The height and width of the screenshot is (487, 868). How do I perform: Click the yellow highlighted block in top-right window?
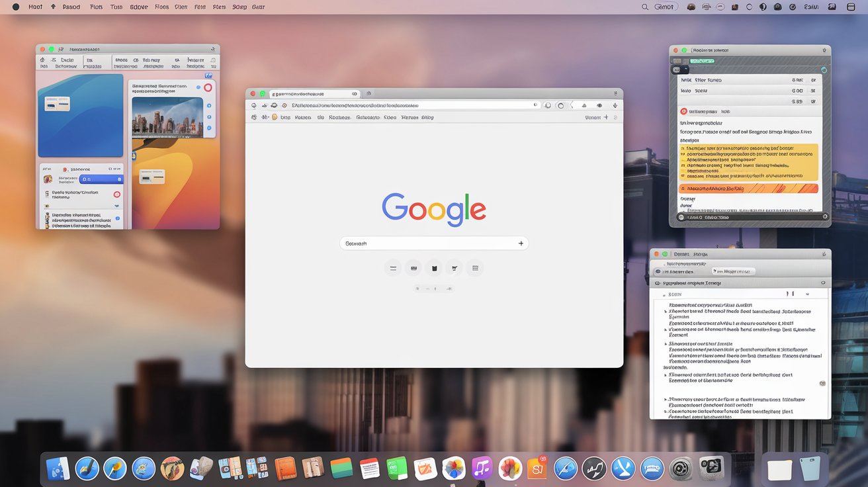749,162
